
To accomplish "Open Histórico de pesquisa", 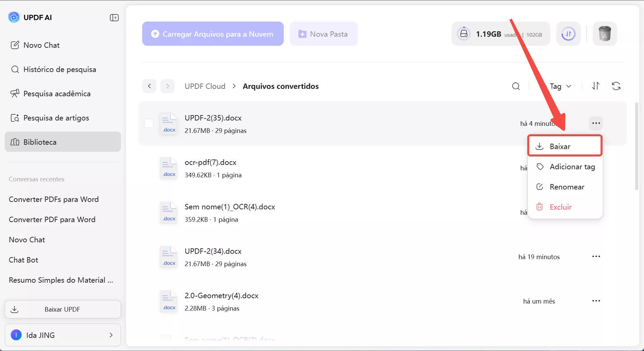I will [63, 69].
